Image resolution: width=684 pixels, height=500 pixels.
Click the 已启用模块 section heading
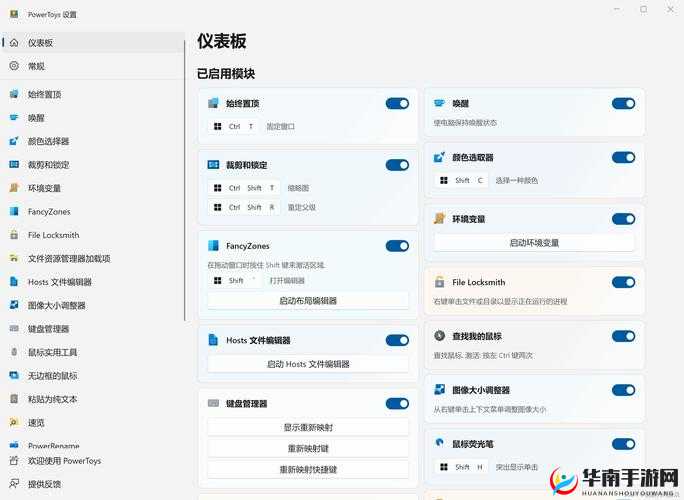click(226, 73)
